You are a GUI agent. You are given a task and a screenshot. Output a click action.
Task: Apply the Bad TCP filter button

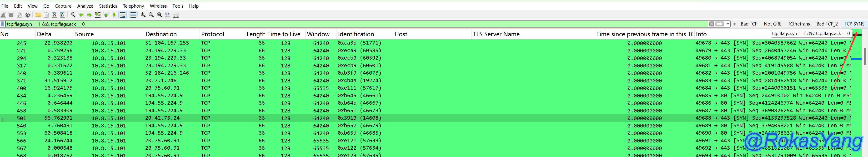749,24
